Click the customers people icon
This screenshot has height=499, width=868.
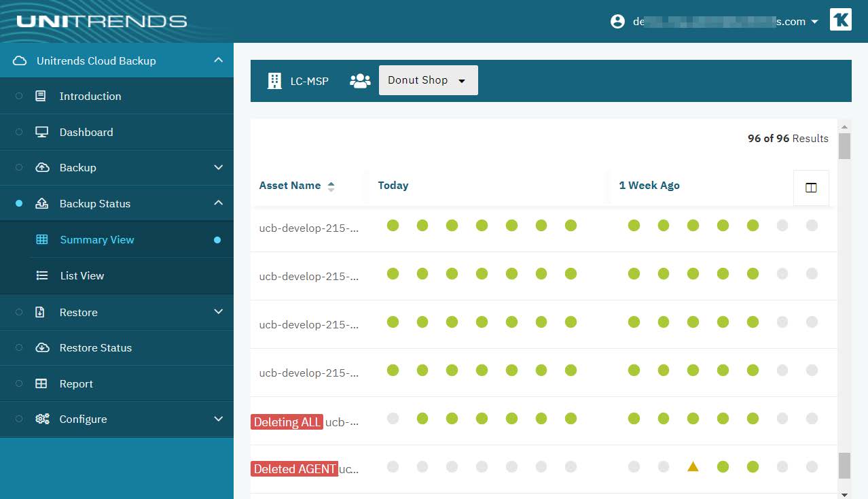pos(360,81)
